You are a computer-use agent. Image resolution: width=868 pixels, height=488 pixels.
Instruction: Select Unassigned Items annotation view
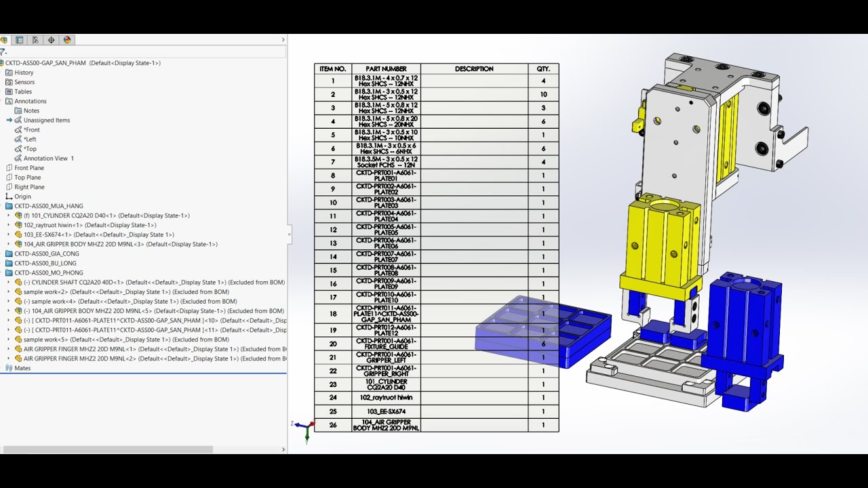click(x=41, y=120)
